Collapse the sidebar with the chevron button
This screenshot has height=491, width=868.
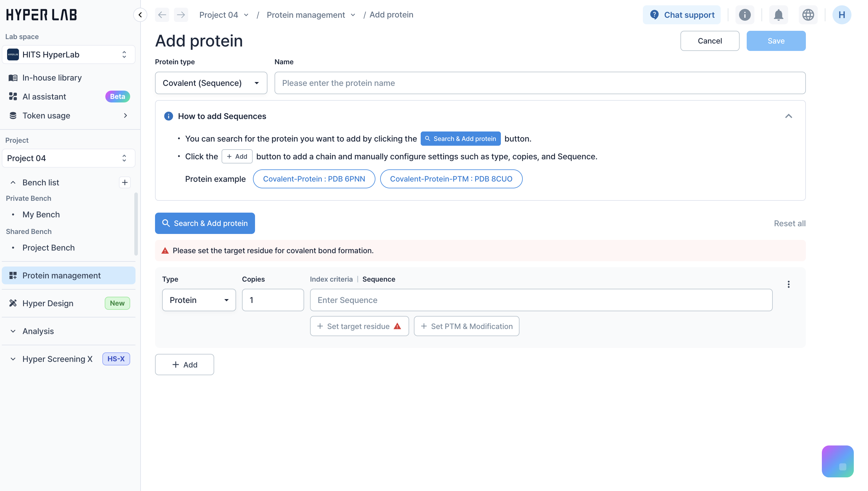pos(140,15)
